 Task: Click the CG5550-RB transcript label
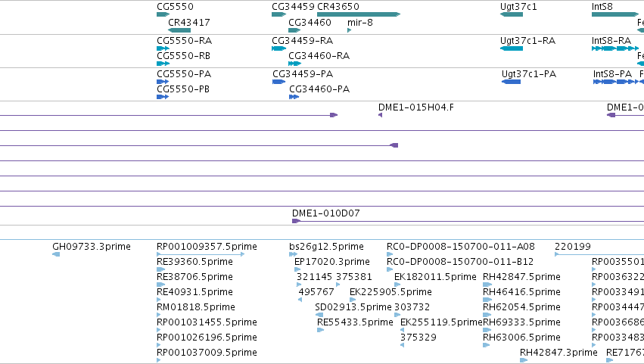click(184, 56)
